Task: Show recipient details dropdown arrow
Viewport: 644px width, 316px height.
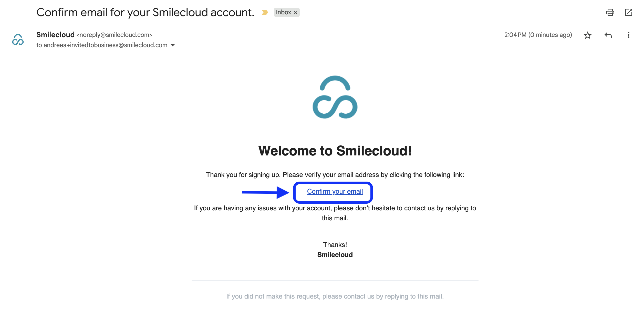Action: coord(173,45)
